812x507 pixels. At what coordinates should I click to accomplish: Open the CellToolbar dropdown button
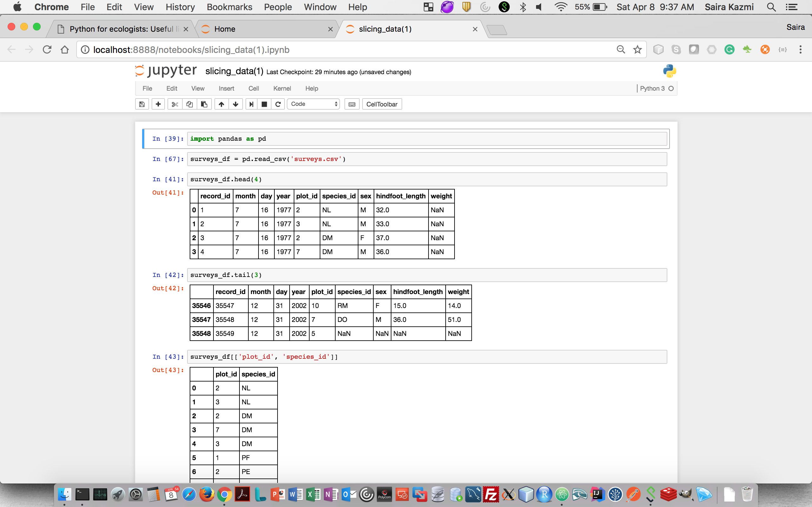(382, 104)
